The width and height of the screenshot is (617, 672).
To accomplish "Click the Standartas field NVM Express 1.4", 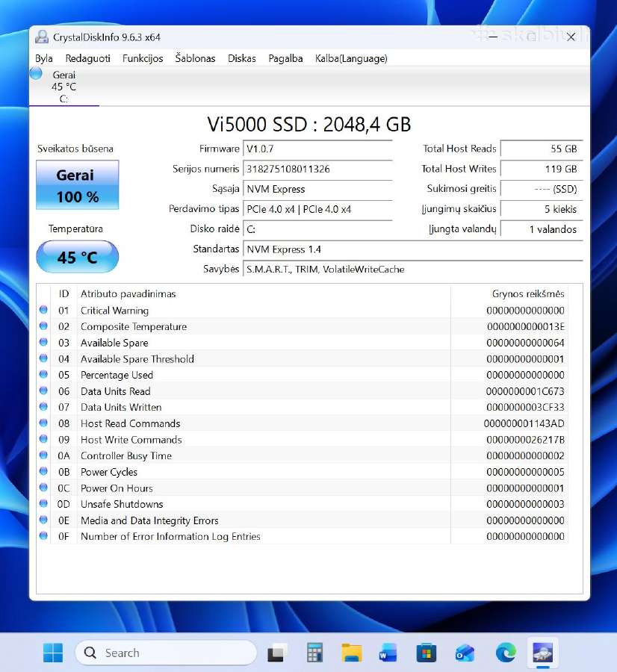I will 412,249.
